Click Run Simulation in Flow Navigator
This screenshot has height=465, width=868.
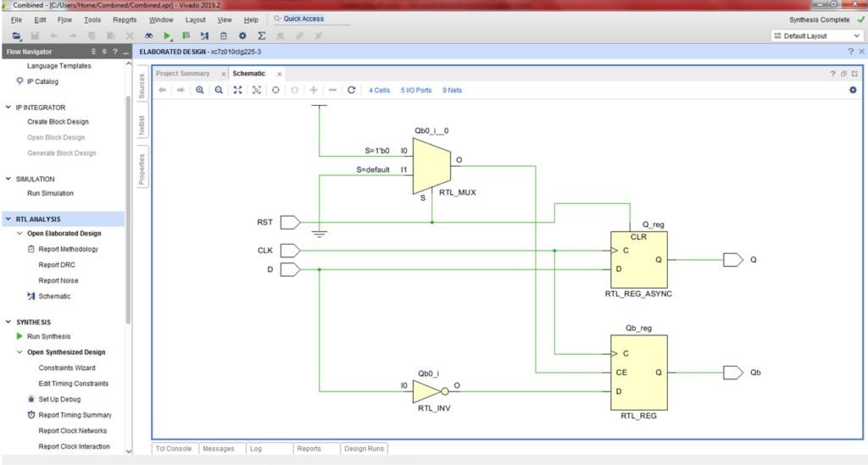pos(50,193)
